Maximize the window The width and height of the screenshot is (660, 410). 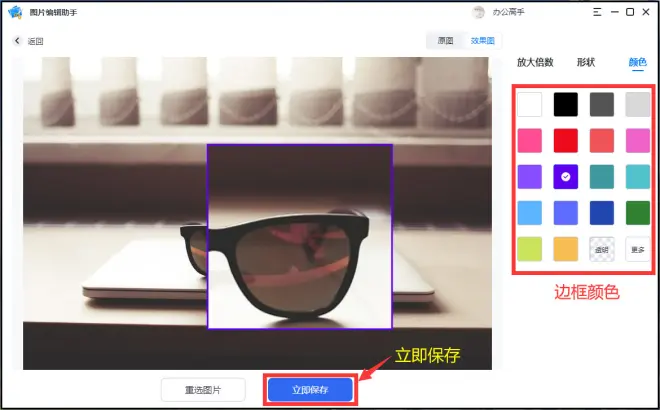(630, 12)
